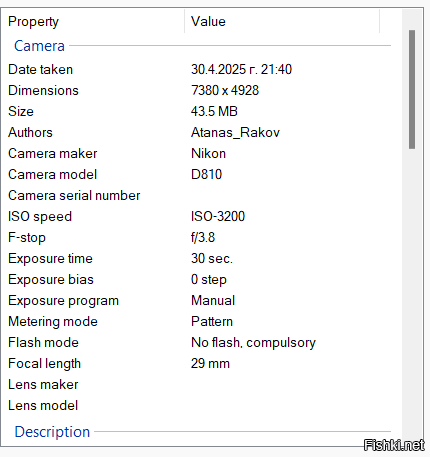The image size is (430, 457).
Task: Expand the Description section heading
Action: pos(52,432)
